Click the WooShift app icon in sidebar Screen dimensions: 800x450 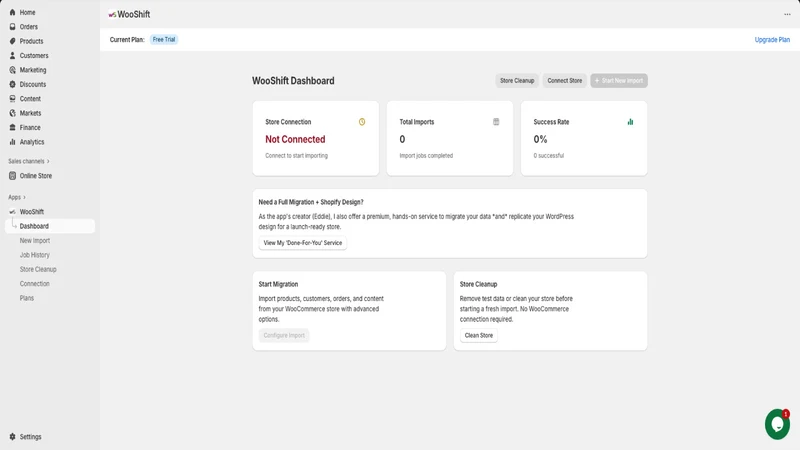click(12, 212)
